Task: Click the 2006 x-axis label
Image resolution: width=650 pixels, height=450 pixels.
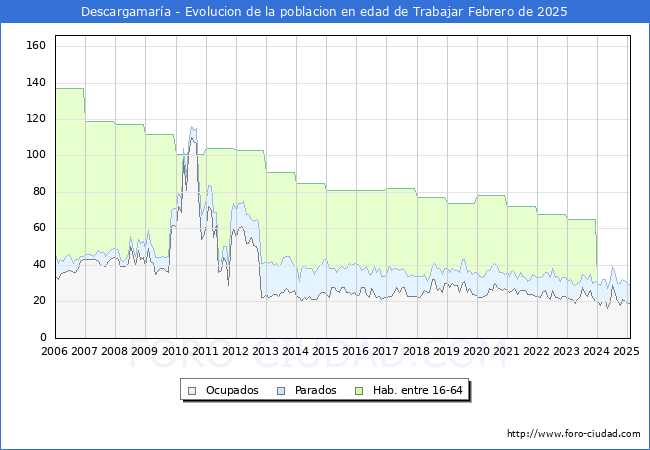Action: pos(54,351)
